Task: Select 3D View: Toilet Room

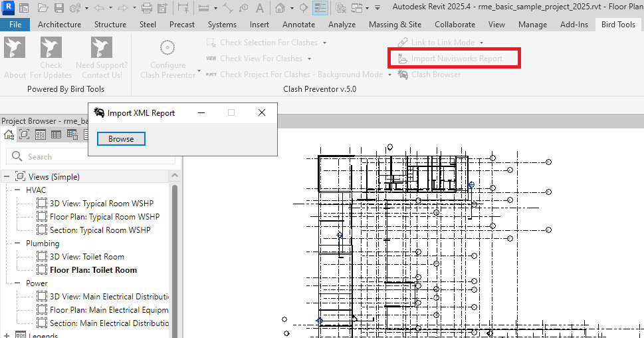Action: tap(86, 257)
